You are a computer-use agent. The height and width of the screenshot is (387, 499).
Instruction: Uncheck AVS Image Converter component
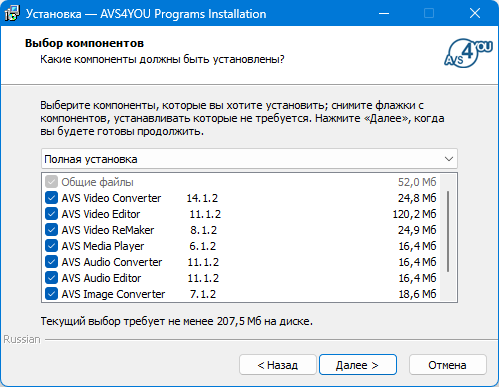click(x=51, y=294)
